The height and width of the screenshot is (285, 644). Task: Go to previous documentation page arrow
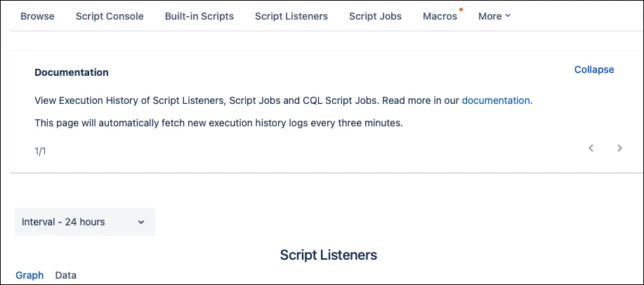coord(591,148)
